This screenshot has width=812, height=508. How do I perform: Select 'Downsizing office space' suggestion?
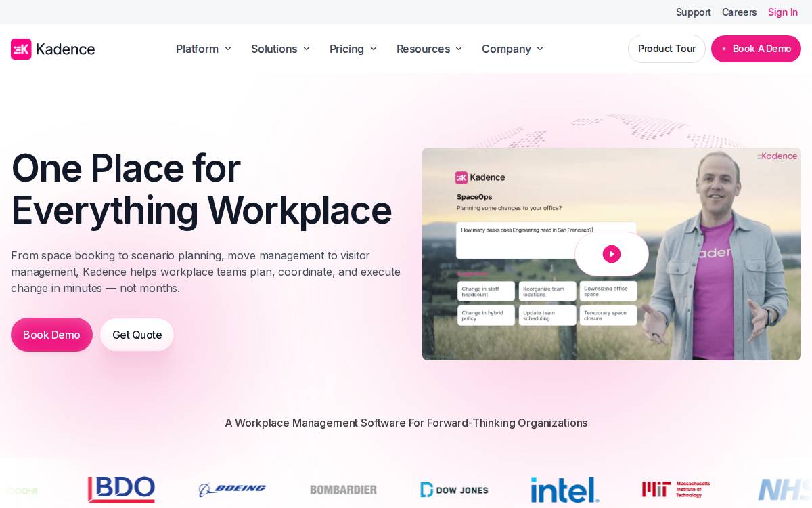(x=608, y=291)
